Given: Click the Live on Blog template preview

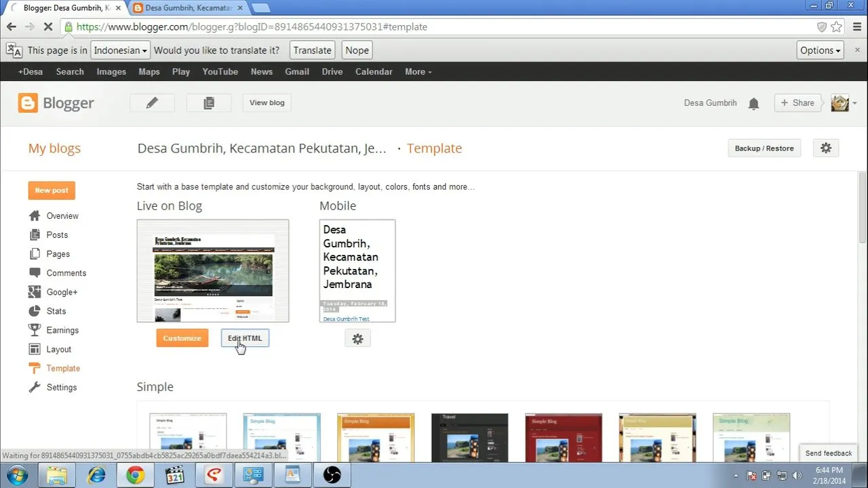Looking at the screenshot, I should coord(213,271).
